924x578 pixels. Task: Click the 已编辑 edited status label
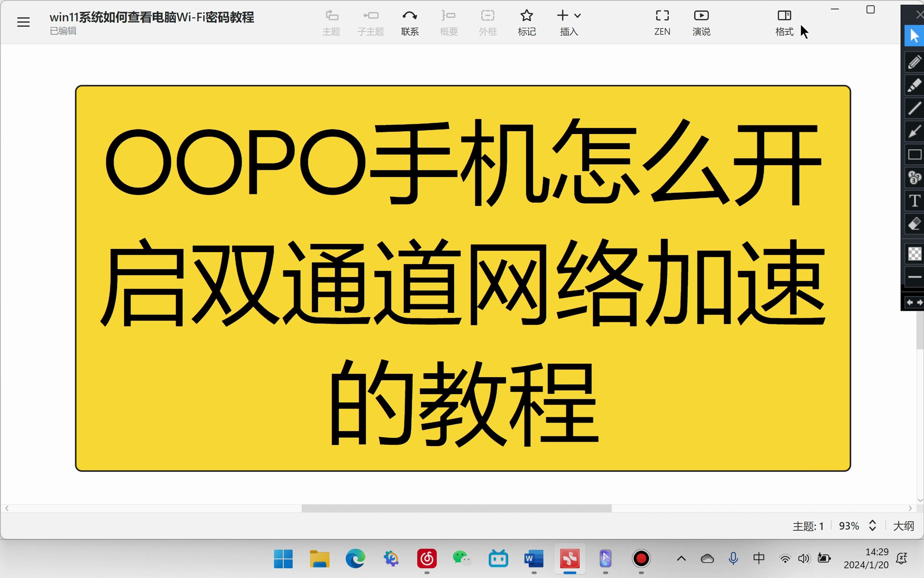click(x=63, y=31)
